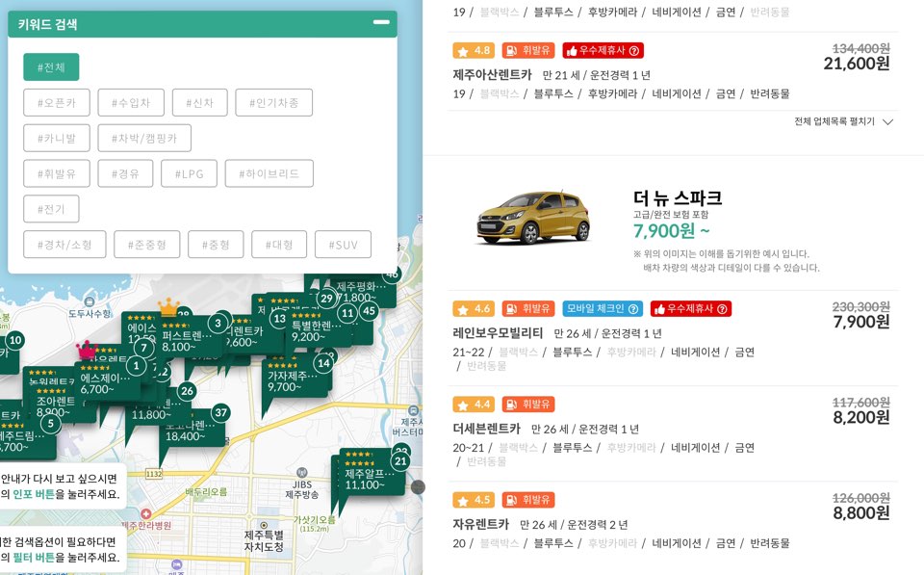This screenshot has width=924, height=575.
Task: Click map cluster number 10
Action: click(x=15, y=340)
